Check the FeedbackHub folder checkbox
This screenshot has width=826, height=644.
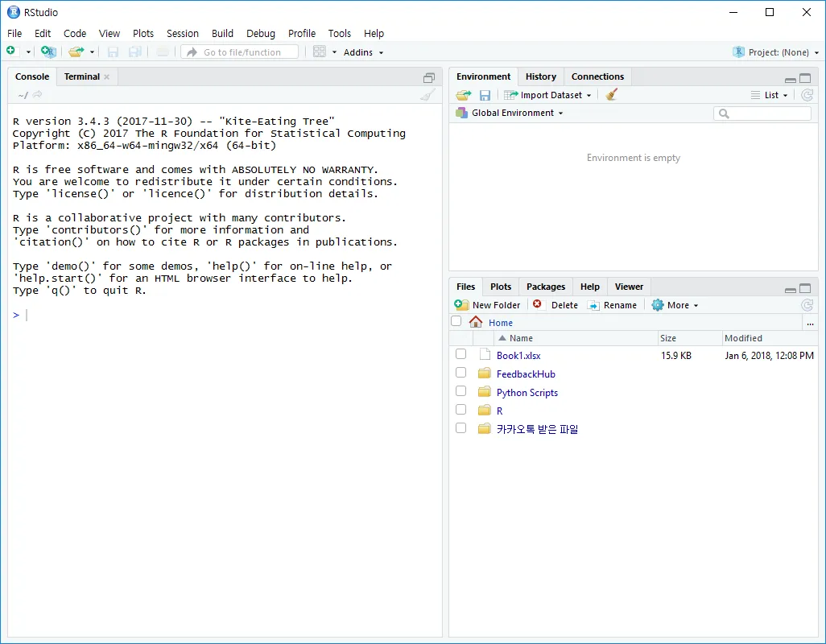click(x=461, y=372)
